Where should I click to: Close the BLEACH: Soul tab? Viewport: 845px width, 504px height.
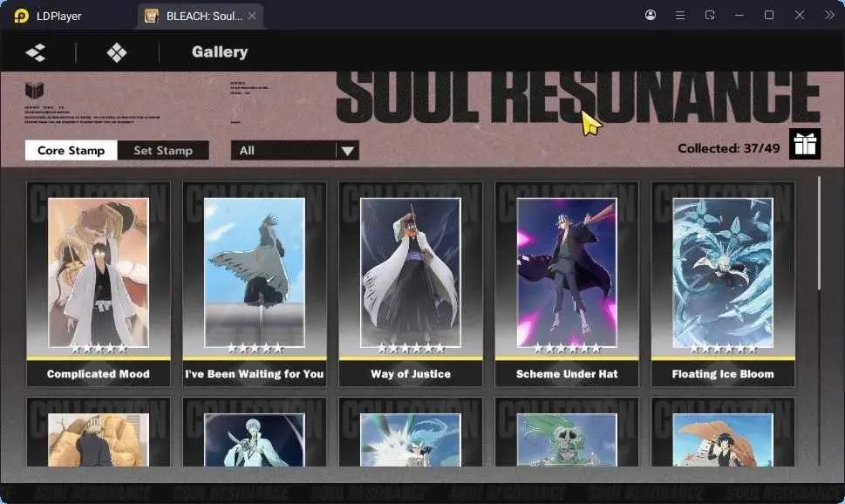(x=252, y=17)
